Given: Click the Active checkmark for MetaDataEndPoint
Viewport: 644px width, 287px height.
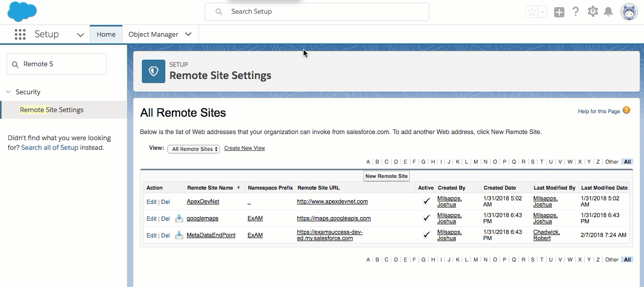Looking at the screenshot, I should point(426,235).
